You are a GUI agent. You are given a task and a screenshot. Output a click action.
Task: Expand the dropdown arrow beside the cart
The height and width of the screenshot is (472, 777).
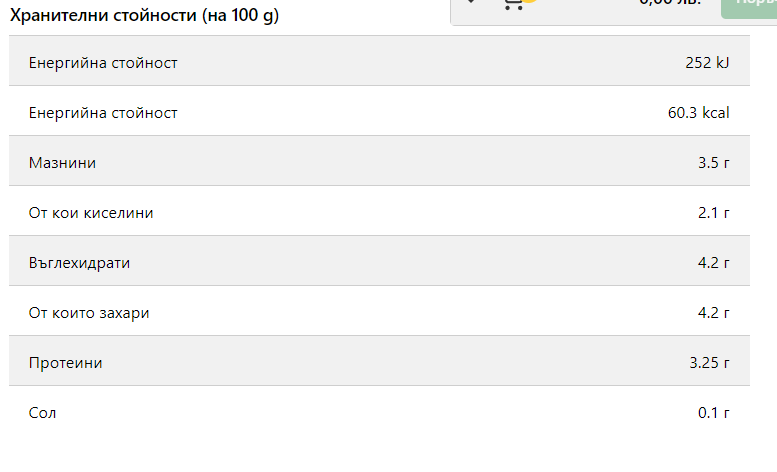point(471,3)
